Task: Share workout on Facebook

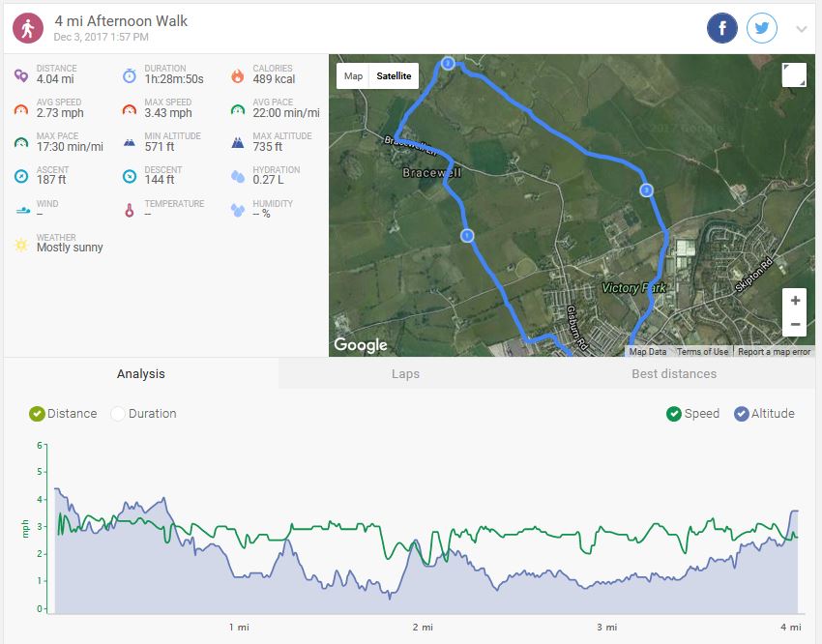Action: (722, 28)
